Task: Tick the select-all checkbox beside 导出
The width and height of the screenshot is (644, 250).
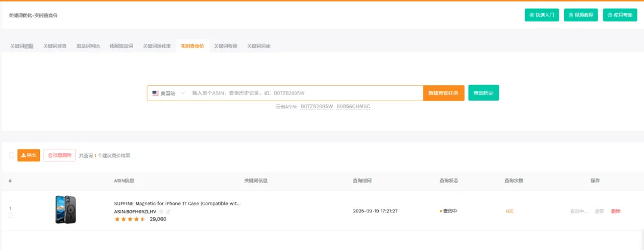Action: 11,155
